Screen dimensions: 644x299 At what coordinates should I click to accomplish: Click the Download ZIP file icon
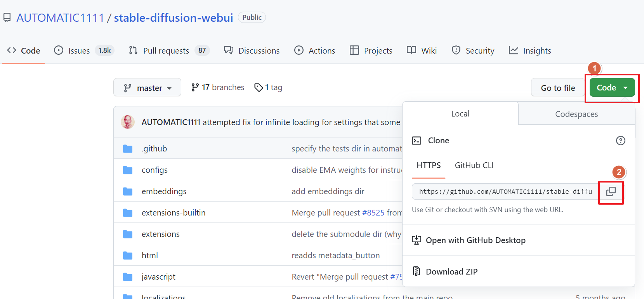click(417, 271)
